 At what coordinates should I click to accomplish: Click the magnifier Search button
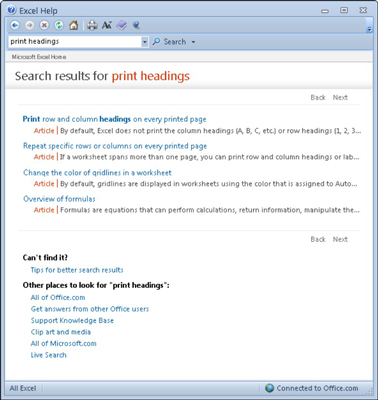click(169, 42)
